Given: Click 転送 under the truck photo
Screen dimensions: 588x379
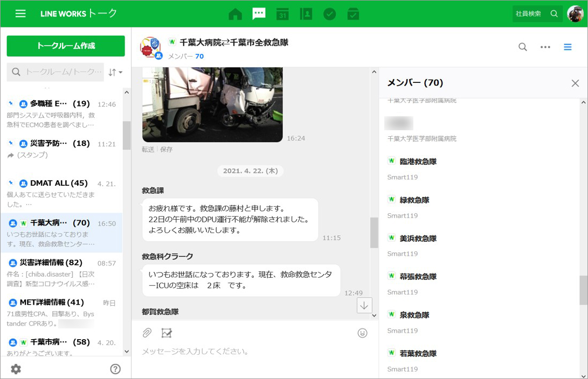Looking at the screenshot, I should [x=148, y=150].
